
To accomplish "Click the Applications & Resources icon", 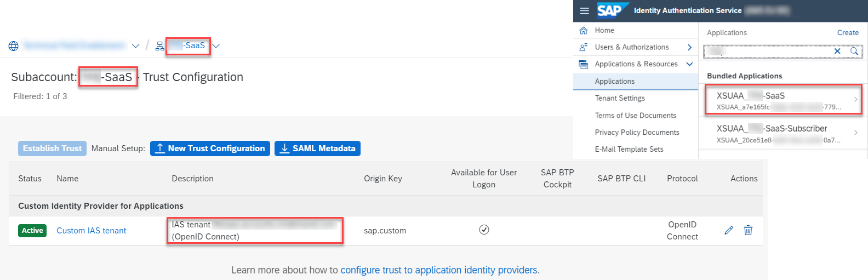I will tap(584, 64).
